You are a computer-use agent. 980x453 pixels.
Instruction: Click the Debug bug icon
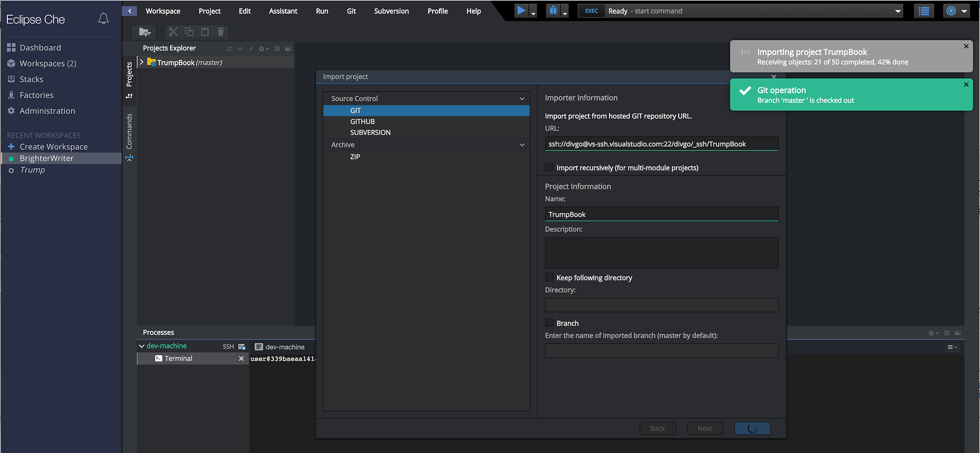click(553, 10)
